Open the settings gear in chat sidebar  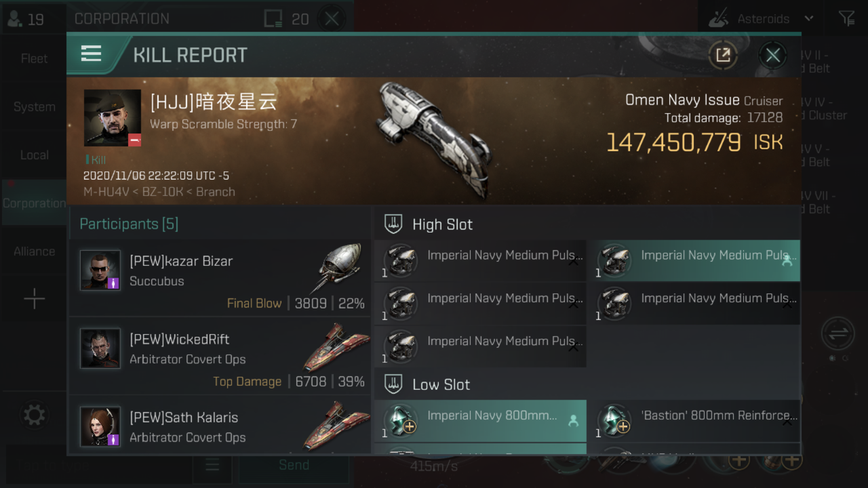[x=34, y=414]
